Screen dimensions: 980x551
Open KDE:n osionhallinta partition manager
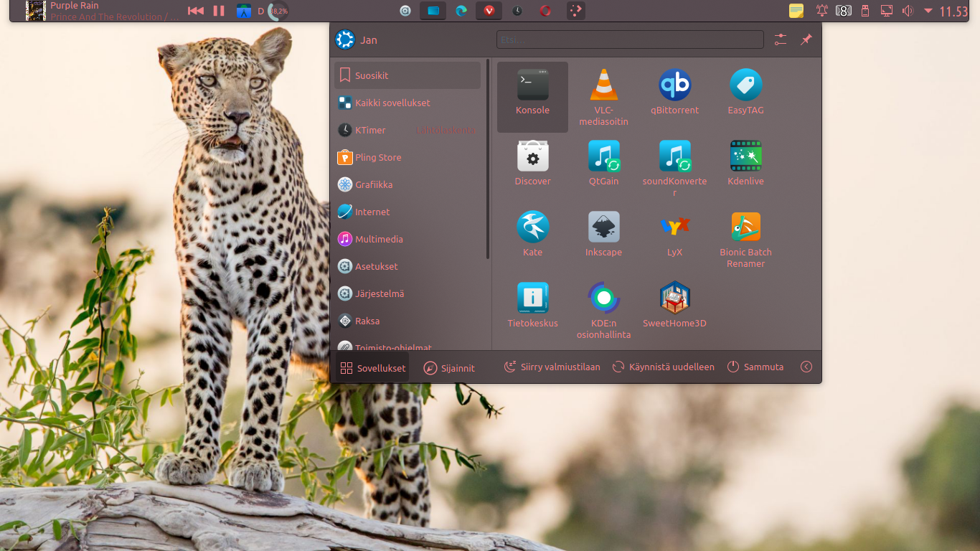(x=603, y=299)
